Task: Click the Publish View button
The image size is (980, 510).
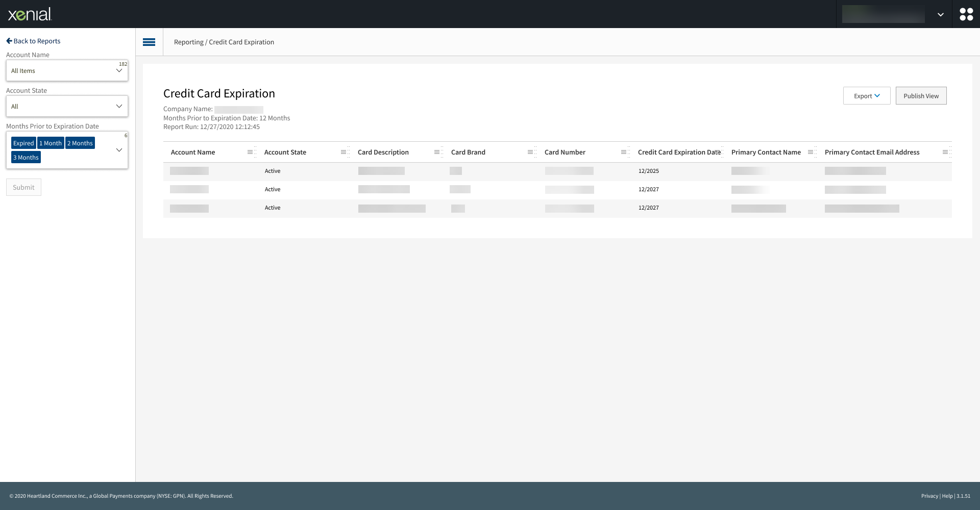Action: pyautogui.click(x=921, y=96)
